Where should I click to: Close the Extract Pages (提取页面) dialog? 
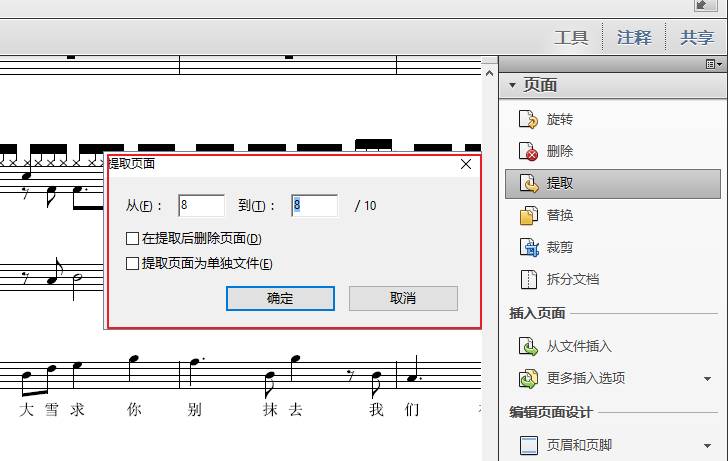tap(466, 164)
